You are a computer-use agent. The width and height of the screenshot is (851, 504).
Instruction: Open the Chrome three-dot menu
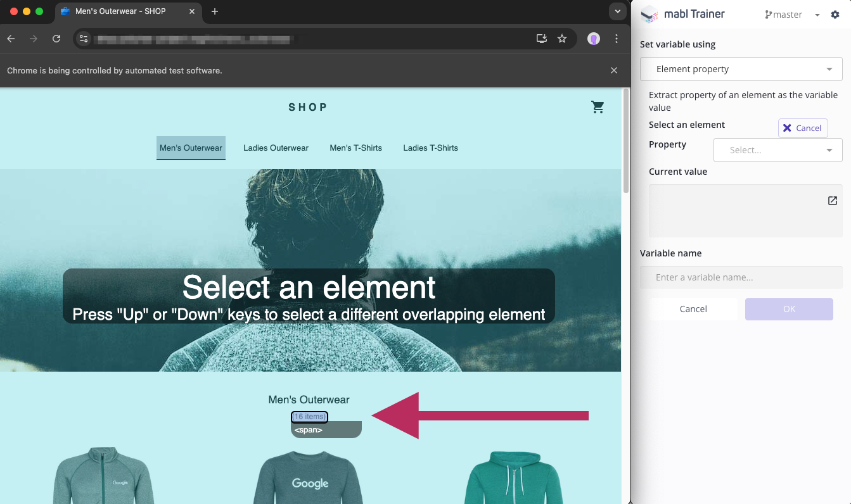coord(617,39)
